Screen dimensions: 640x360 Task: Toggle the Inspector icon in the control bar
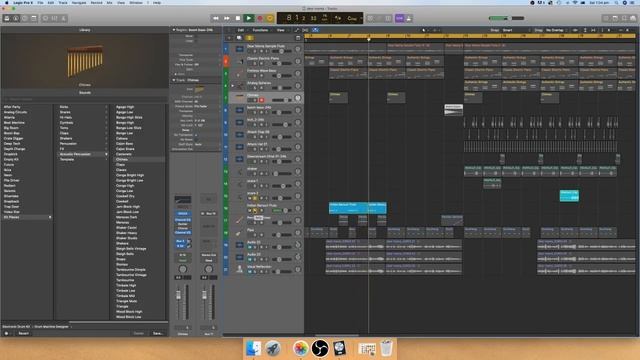click(x=16, y=18)
